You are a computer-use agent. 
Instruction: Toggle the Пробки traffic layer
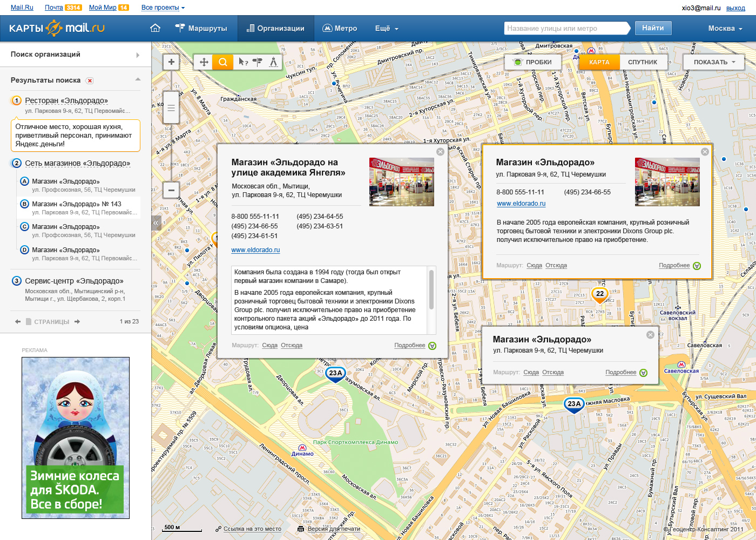[533, 62]
